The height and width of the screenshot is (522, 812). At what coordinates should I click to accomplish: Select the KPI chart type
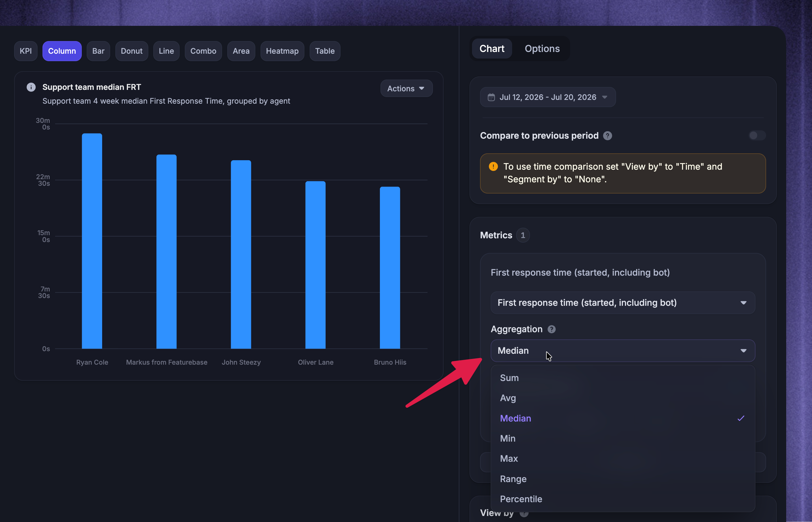pos(26,51)
